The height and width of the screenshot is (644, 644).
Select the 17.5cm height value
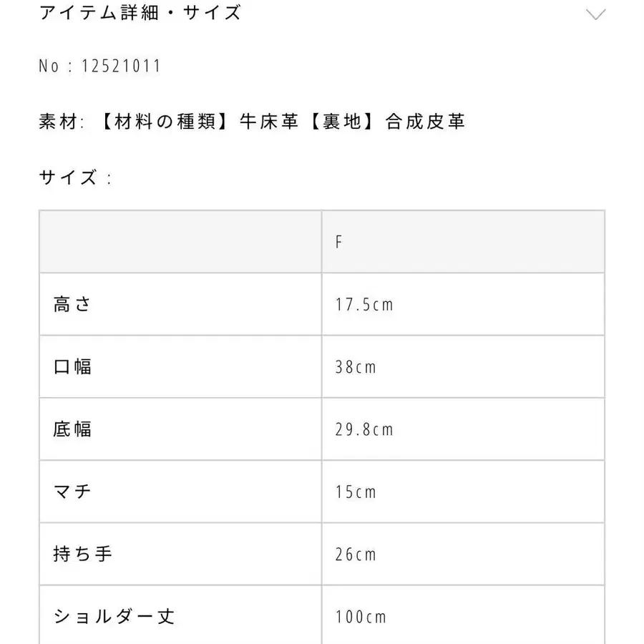point(364,305)
